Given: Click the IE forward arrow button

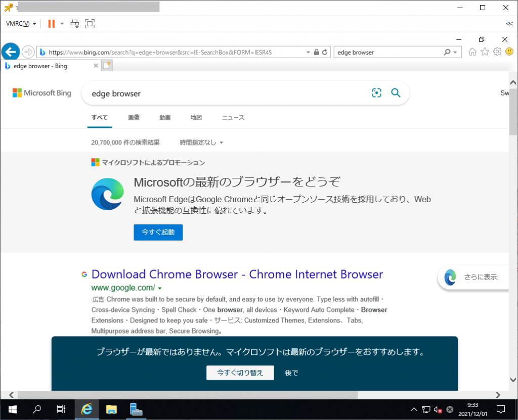Looking at the screenshot, I should pos(28,52).
